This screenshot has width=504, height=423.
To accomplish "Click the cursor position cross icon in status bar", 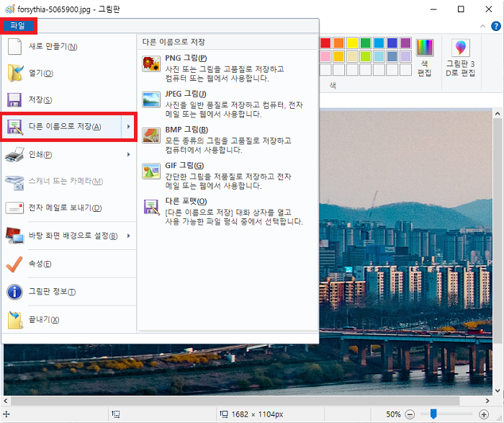I will click(x=6, y=414).
